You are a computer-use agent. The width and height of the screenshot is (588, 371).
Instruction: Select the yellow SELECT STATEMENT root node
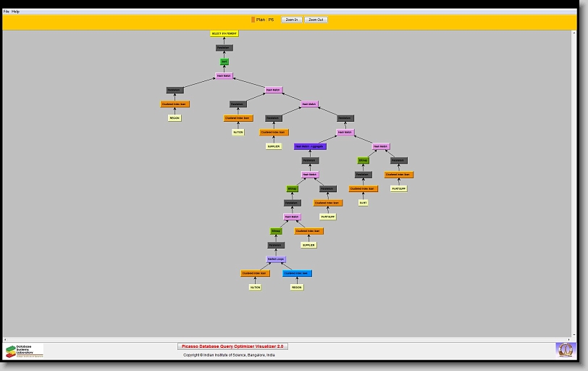224,33
